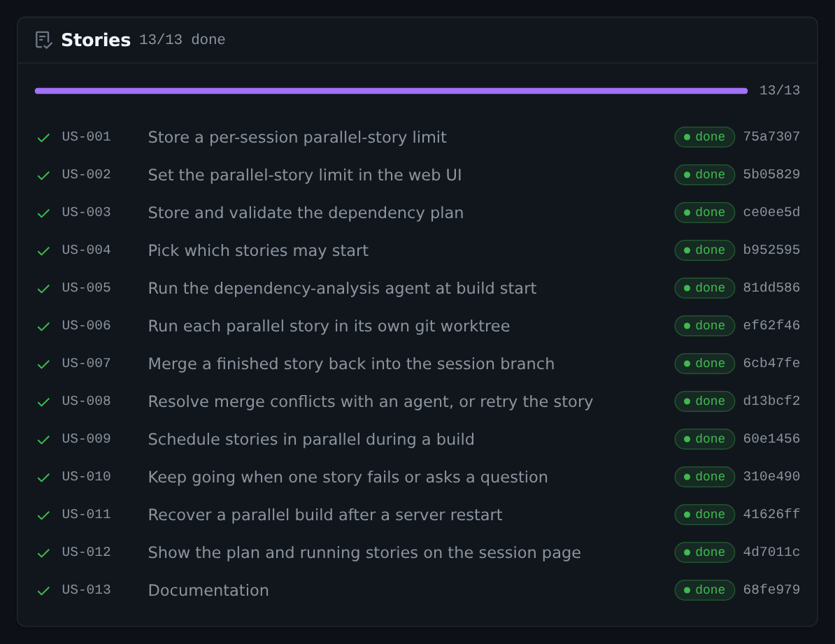Screen dimensions: 835x644
Task: Click the checkmark icon beside US-007
Action: (x=43, y=364)
